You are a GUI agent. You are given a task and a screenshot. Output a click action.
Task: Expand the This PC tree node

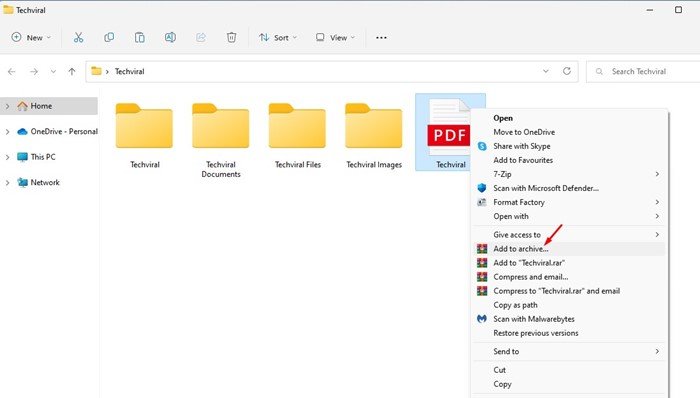7,157
